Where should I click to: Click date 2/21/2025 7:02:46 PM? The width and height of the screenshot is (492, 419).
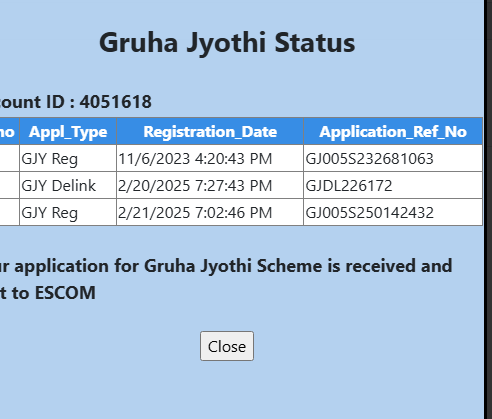coord(195,213)
